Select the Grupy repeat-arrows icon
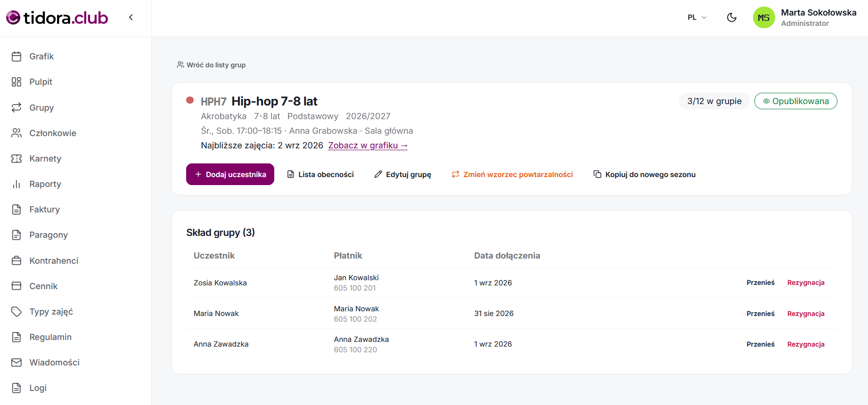Screen dimensions: 868x405 click(16, 107)
